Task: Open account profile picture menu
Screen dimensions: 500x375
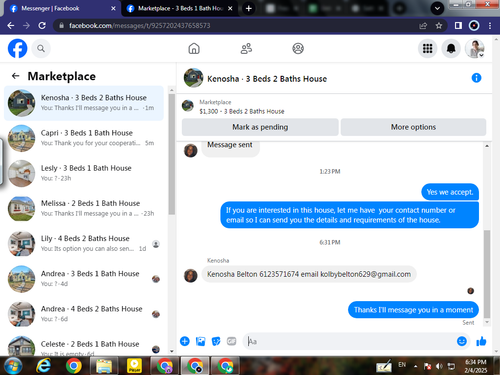Action: click(x=475, y=49)
